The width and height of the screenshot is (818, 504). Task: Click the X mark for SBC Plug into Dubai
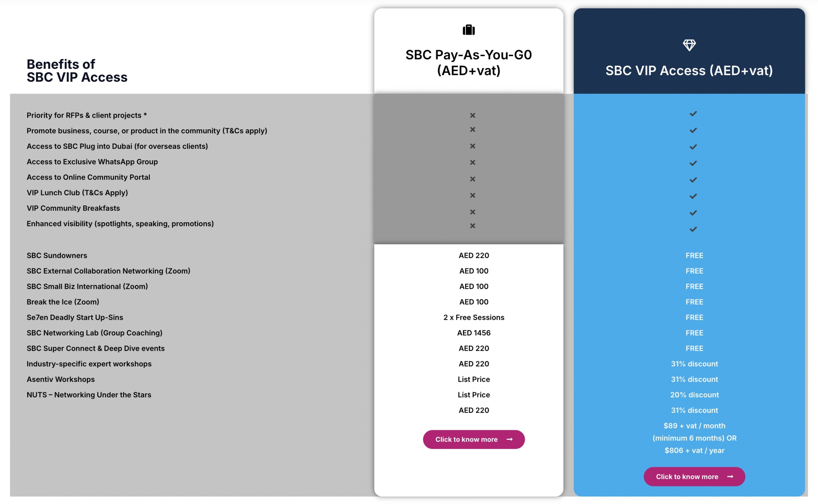pyautogui.click(x=472, y=146)
